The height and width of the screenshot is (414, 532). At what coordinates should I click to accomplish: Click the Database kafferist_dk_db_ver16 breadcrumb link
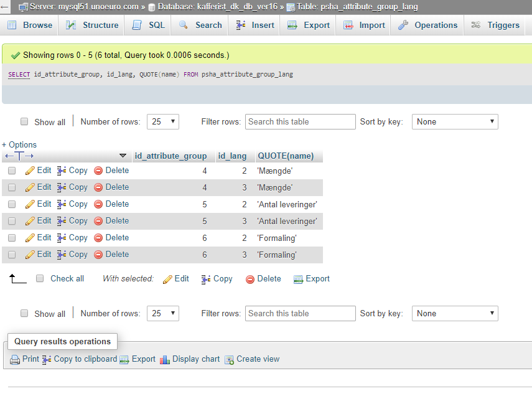pos(218,7)
